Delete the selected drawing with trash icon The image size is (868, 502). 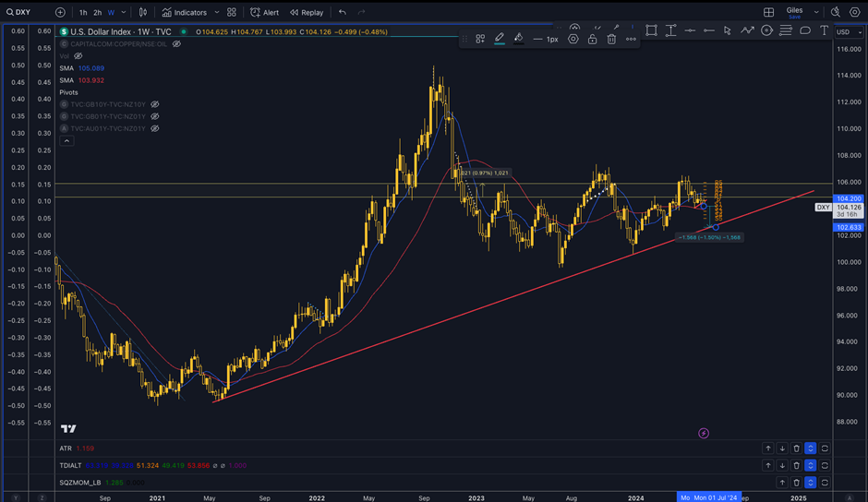pyautogui.click(x=611, y=39)
